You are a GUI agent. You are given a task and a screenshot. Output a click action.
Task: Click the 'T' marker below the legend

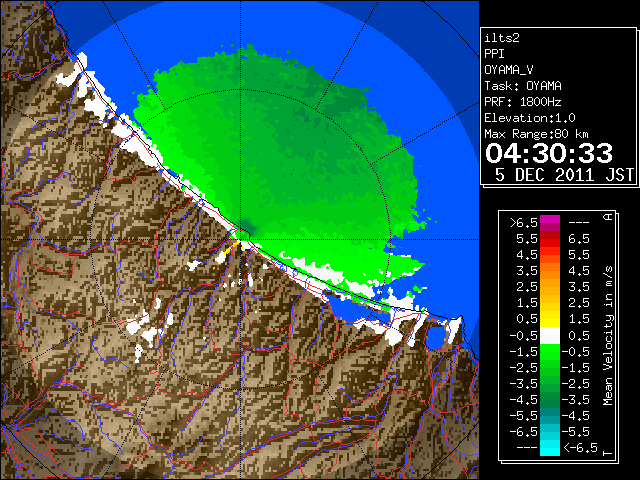pos(608,453)
